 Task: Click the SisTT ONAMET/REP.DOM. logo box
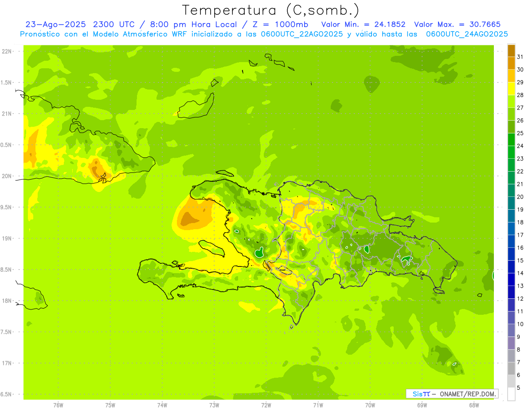click(x=452, y=394)
